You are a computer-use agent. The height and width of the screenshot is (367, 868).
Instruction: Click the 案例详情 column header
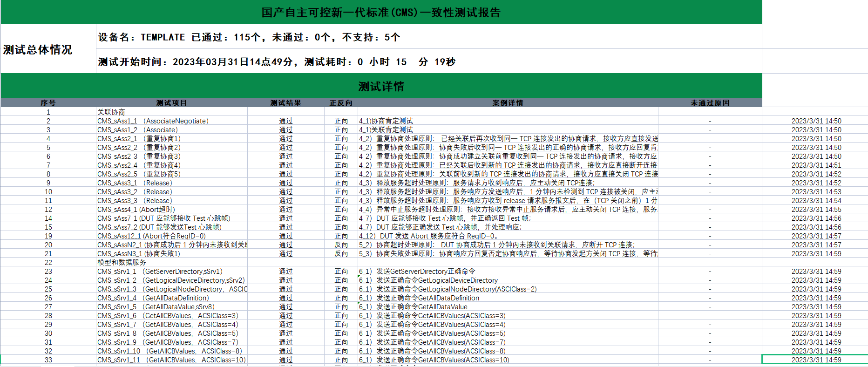508,103
